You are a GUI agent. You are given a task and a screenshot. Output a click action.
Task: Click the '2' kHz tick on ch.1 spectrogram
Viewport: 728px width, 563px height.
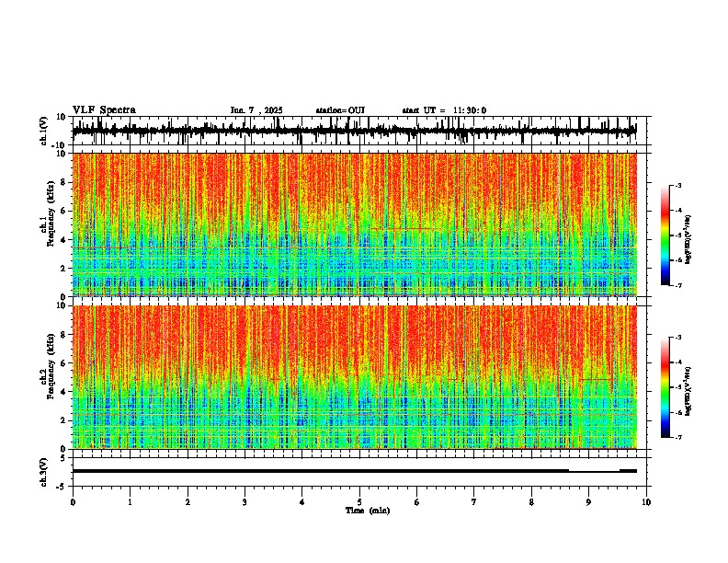pyautogui.click(x=63, y=269)
